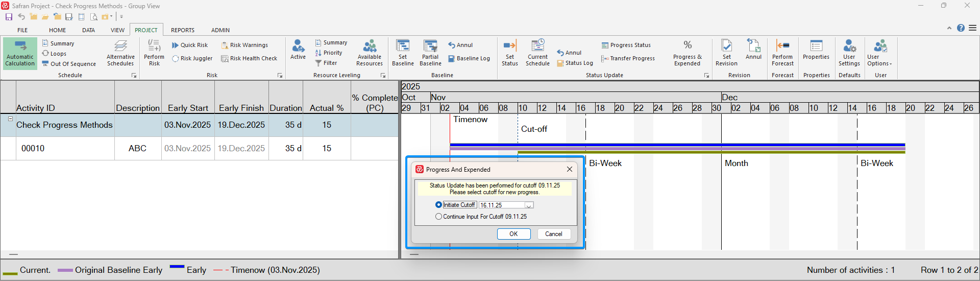Open the Initiate Cutoff date dropdown
This screenshot has width=980, height=281.
coord(529,205)
